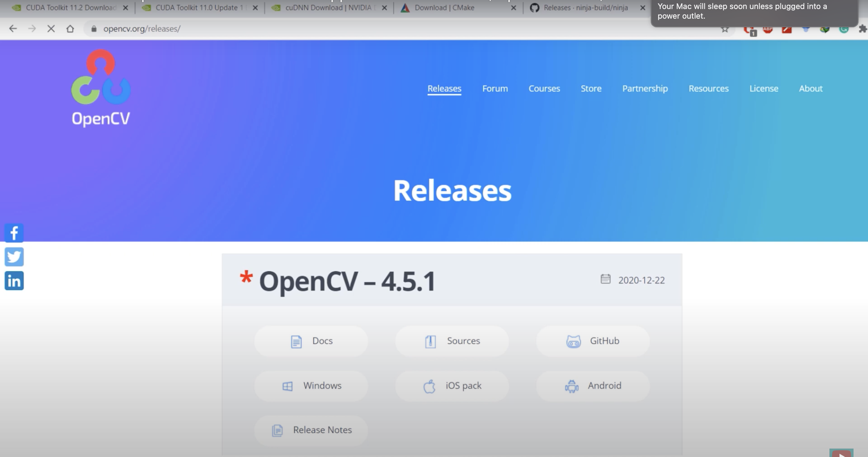Switch to the cuDNN Download tab
868x457 pixels.
(323, 8)
